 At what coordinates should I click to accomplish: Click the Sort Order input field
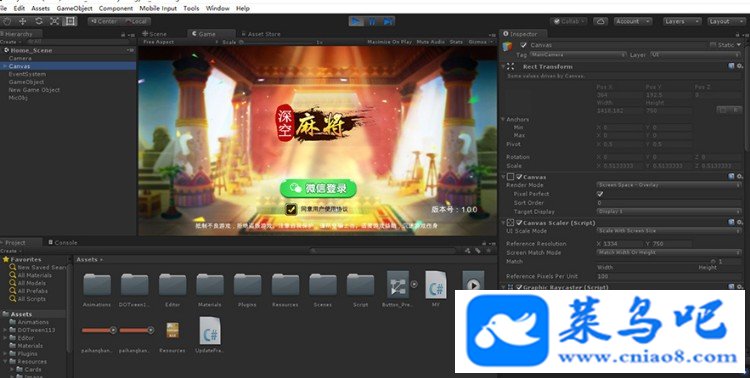(668, 203)
